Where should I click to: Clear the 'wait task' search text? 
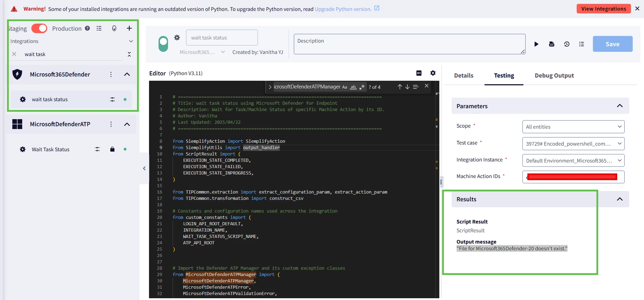tap(14, 54)
